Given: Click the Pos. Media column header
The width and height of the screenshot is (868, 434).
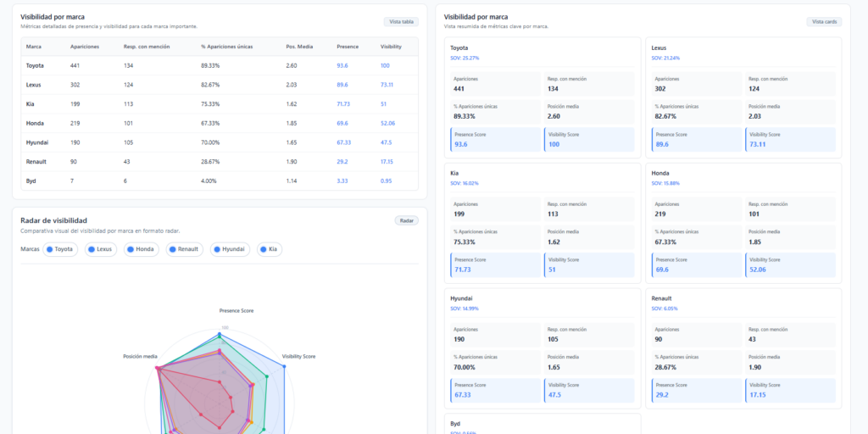Looking at the screenshot, I should point(298,47).
